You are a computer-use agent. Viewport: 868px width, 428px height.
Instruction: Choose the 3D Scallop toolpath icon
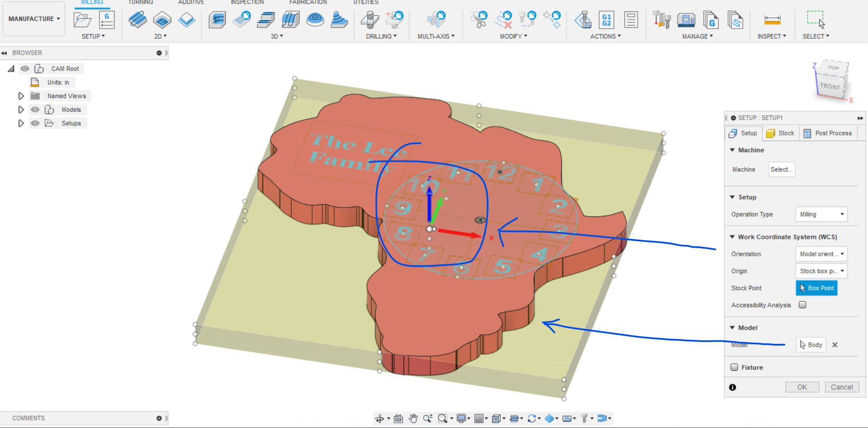click(315, 20)
